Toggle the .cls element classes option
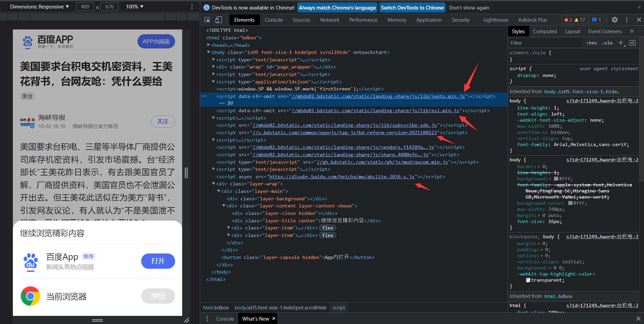Image resolution: width=644 pixels, height=324 pixels. pos(607,43)
